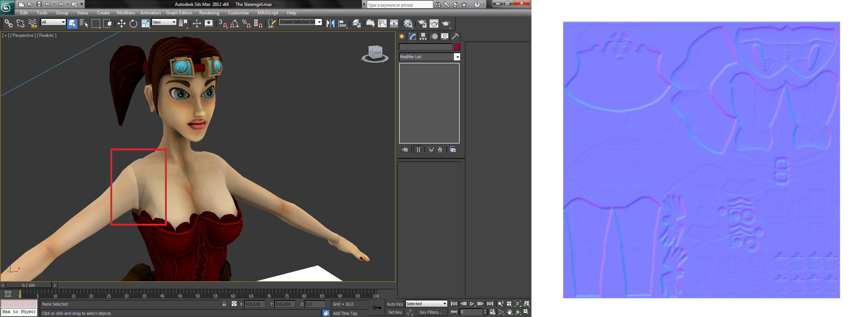Activate the Select and Scale tool
This screenshot has width=868, height=317.
pyautogui.click(x=145, y=24)
